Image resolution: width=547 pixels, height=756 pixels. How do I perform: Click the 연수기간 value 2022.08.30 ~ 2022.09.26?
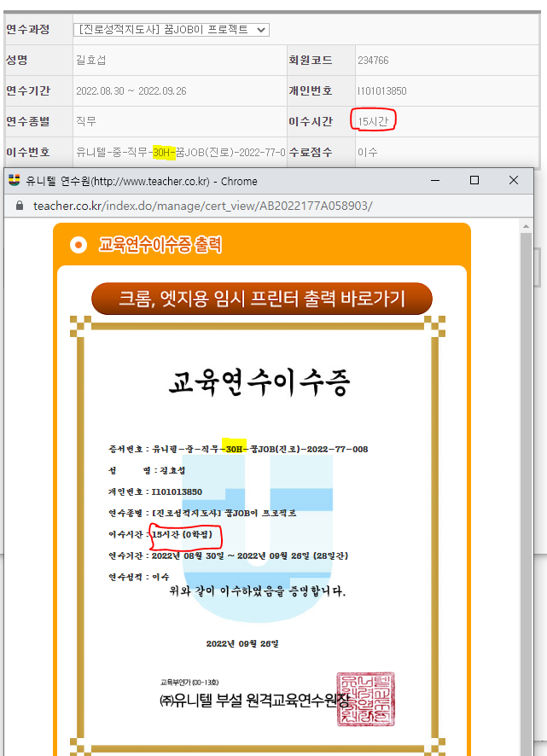(x=131, y=91)
